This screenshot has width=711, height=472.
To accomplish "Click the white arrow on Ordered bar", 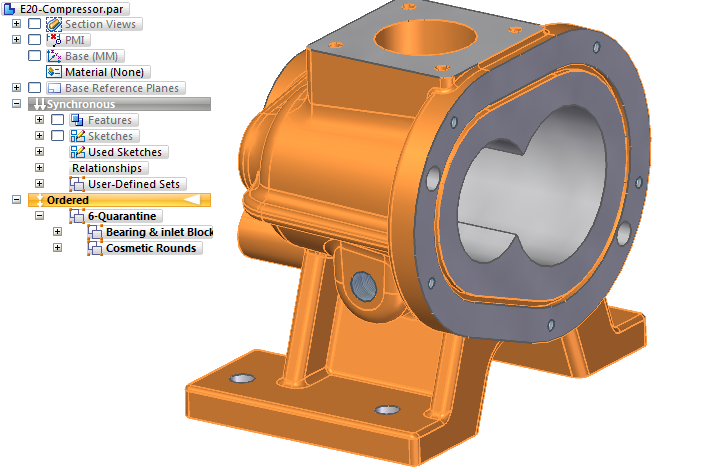I will click(192, 200).
